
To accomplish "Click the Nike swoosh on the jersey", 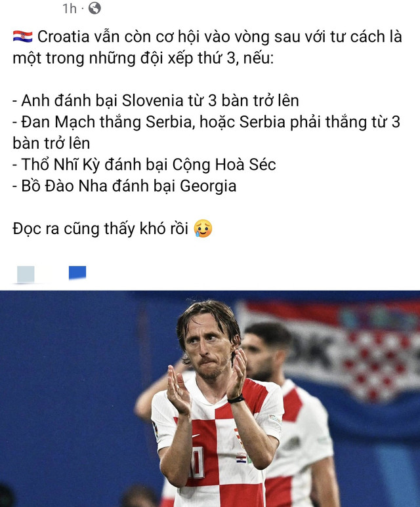I will click(x=196, y=436).
